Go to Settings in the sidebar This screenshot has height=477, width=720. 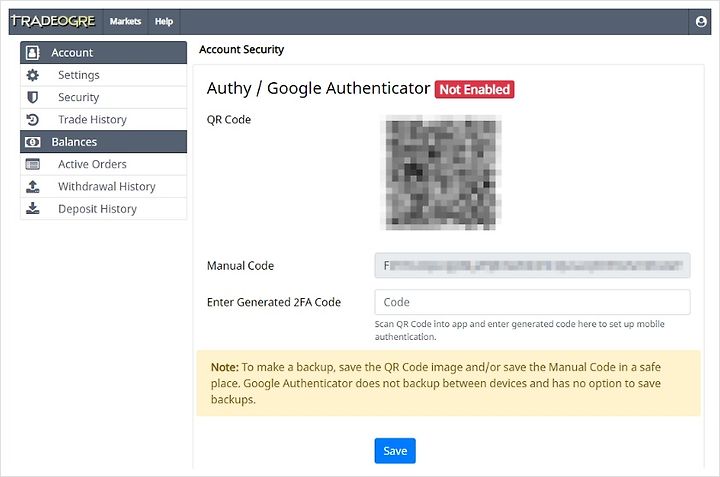tap(103, 75)
